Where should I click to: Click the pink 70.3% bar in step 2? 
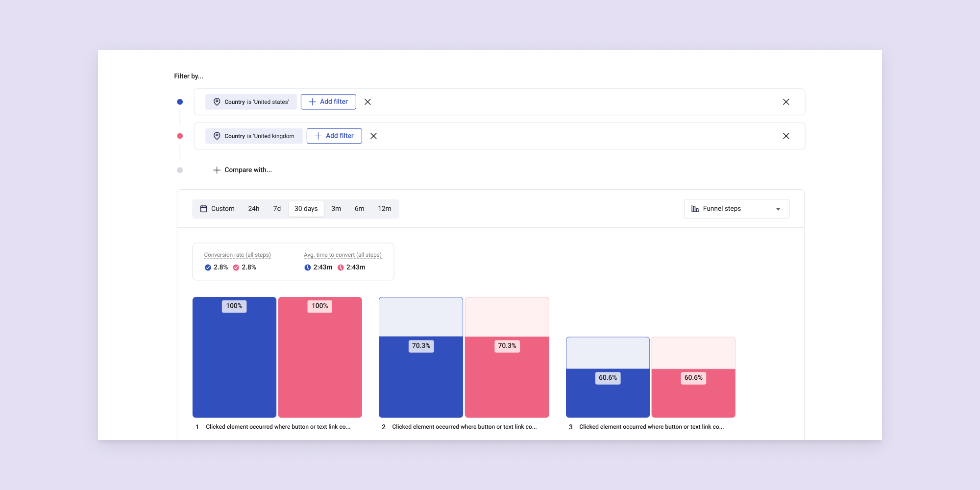507,377
